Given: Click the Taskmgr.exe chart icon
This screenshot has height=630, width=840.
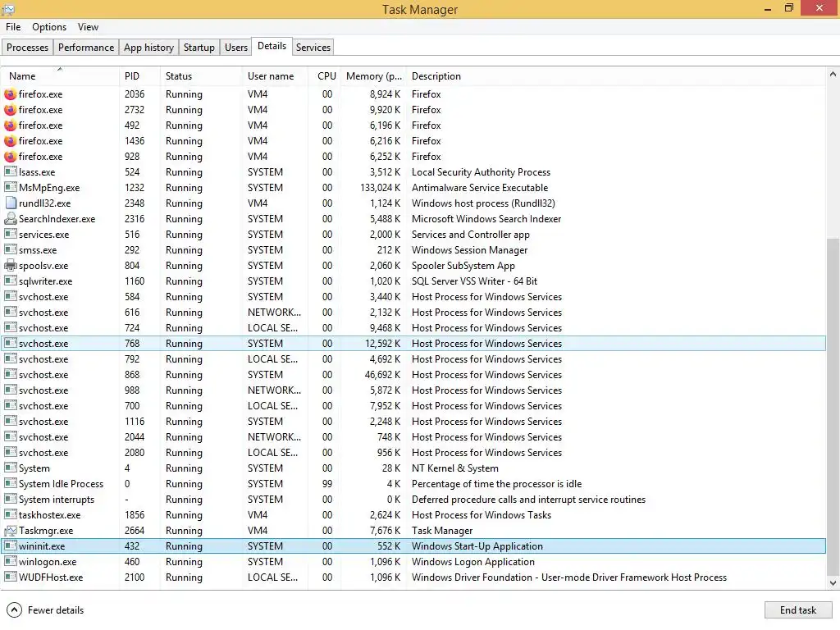Looking at the screenshot, I should (10, 531).
